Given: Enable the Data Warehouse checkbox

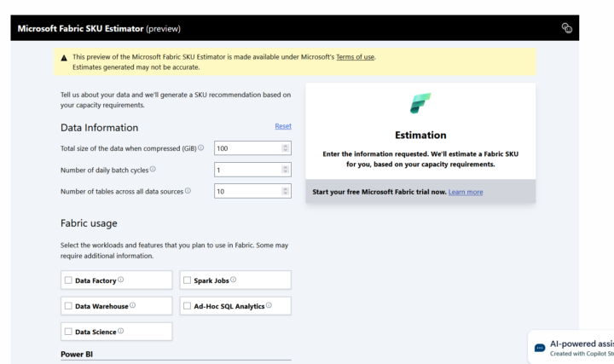Looking at the screenshot, I should pos(68,306).
